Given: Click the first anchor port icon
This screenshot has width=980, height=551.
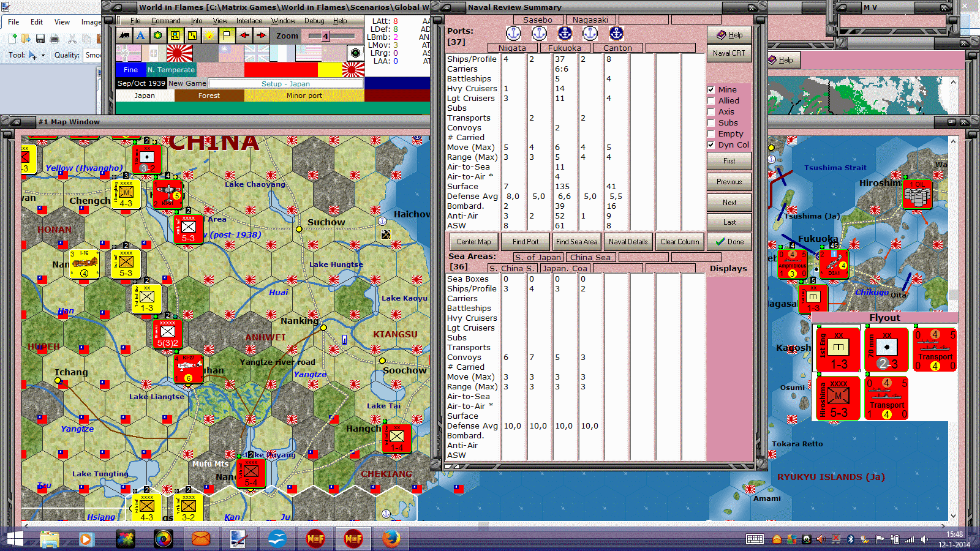Looking at the screenshot, I should coord(513,34).
